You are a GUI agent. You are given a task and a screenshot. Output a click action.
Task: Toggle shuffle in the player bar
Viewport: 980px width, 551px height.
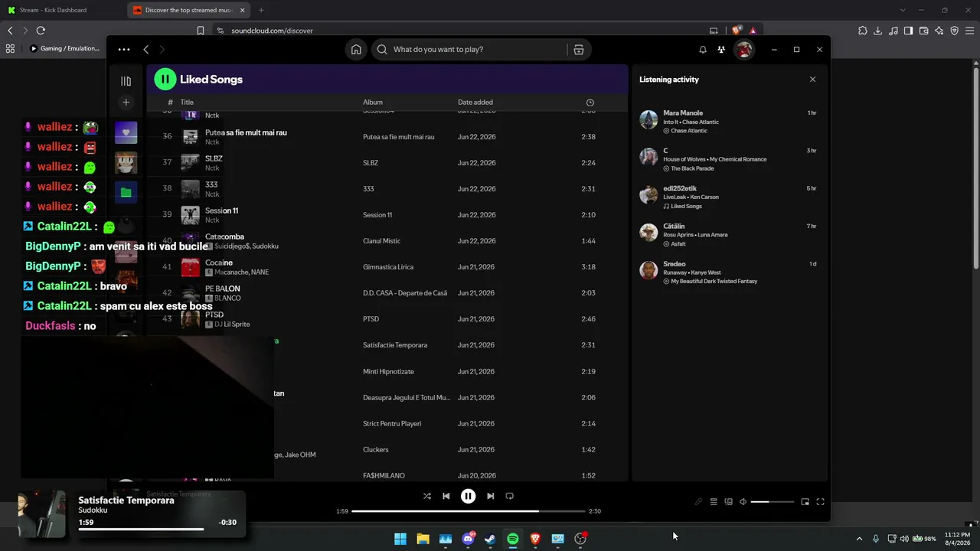[427, 496]
